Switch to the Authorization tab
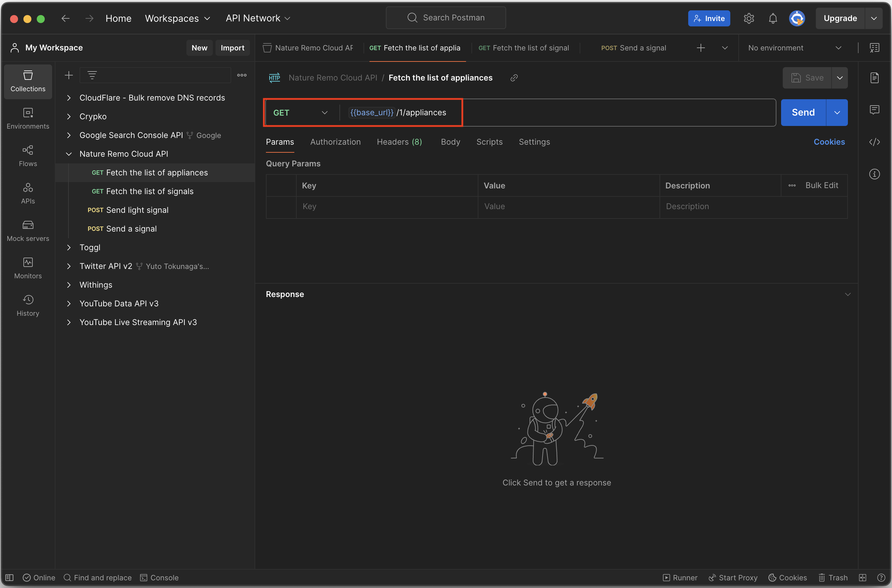Screen dimensions: 892x588 click(335, 142)
